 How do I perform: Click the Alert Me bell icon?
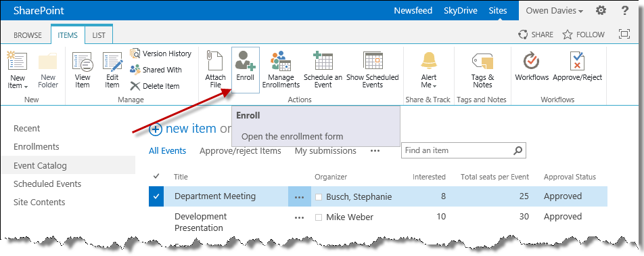pos(429,61)
